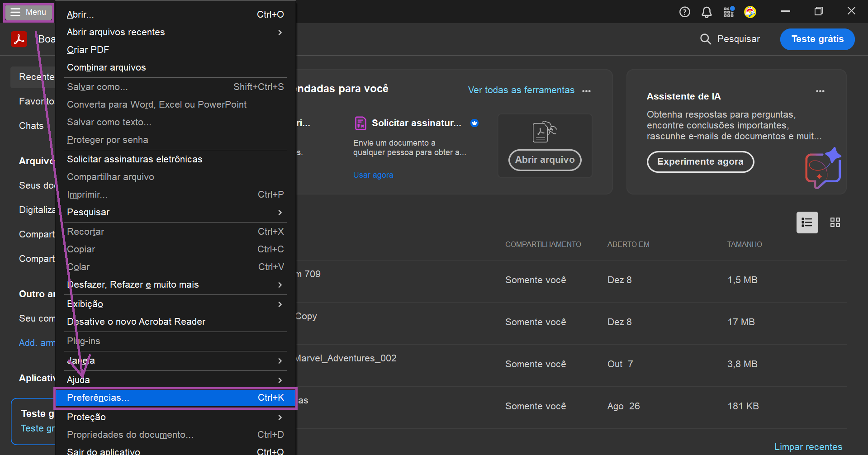Open the recommended tools more options dots
The height and width of the screenshot is (455, 868).
click(587, 91)
